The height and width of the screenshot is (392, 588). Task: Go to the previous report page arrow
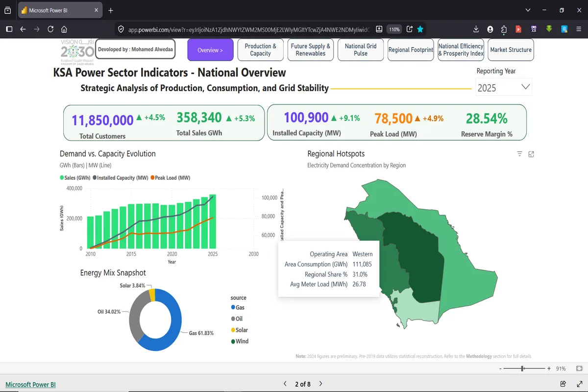(x=285, y=384)
